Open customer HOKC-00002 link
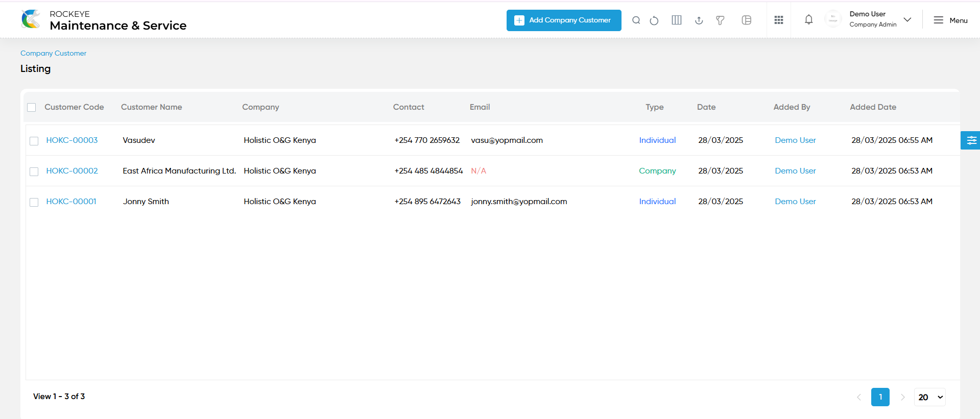The width and height of the screenshot is (980, 419). pos(72,171)
